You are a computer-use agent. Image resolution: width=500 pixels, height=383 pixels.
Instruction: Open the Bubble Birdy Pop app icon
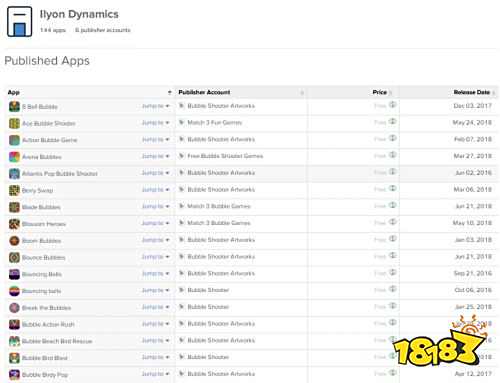tap(14, 375)
